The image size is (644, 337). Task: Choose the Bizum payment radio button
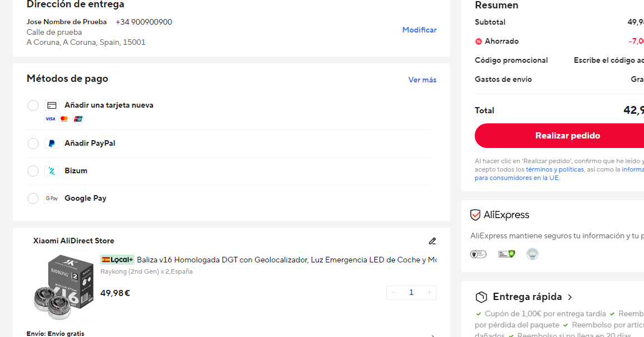tap(33, 171)
